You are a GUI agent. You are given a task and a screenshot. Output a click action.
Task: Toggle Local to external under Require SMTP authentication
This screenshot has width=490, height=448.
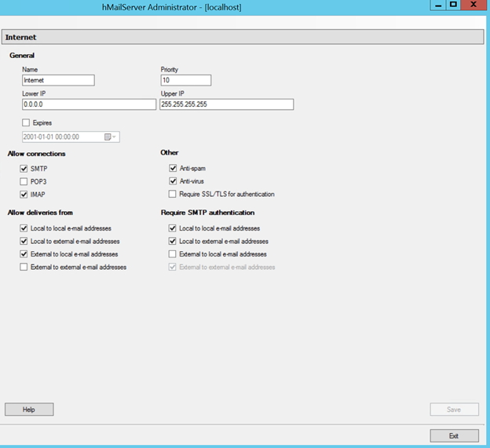[x=173, y=241]
